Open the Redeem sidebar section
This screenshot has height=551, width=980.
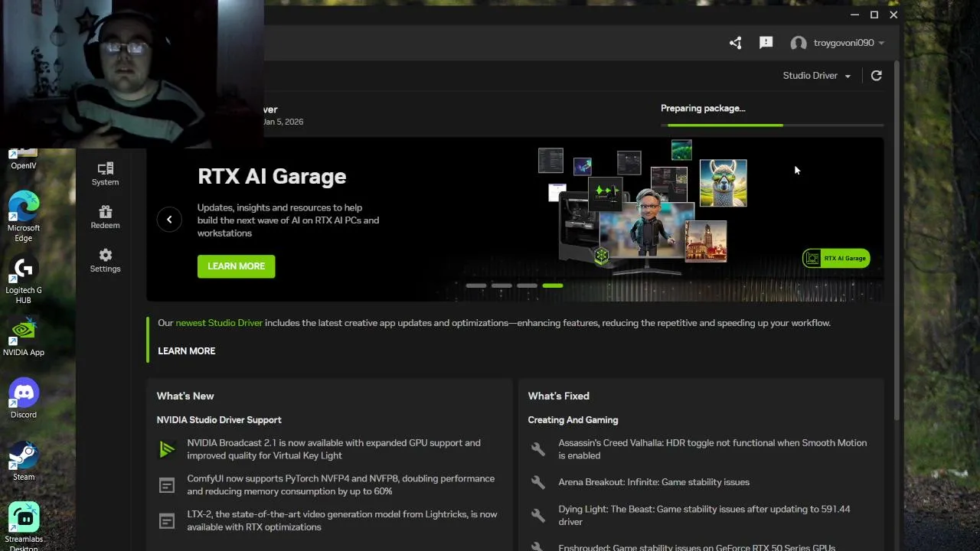(105, 217)
